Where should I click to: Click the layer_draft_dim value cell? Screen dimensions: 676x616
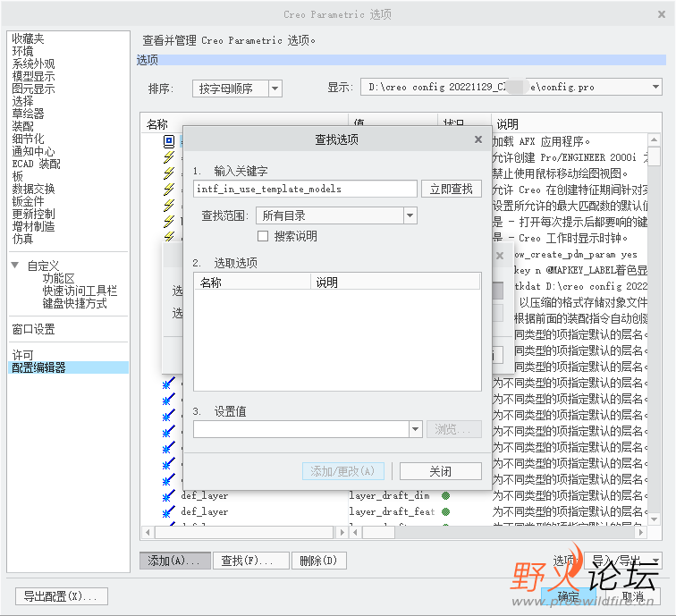coord(389,495)
